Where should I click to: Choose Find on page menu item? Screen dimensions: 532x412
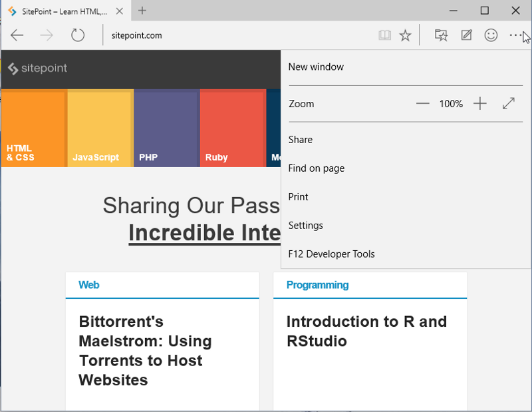[316, 168]
